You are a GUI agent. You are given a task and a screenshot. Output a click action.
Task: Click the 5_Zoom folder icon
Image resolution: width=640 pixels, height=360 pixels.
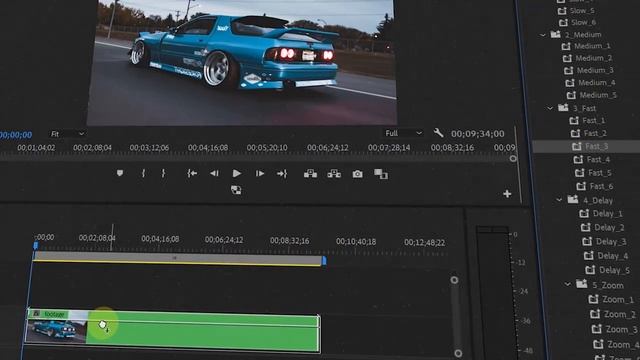582,284
